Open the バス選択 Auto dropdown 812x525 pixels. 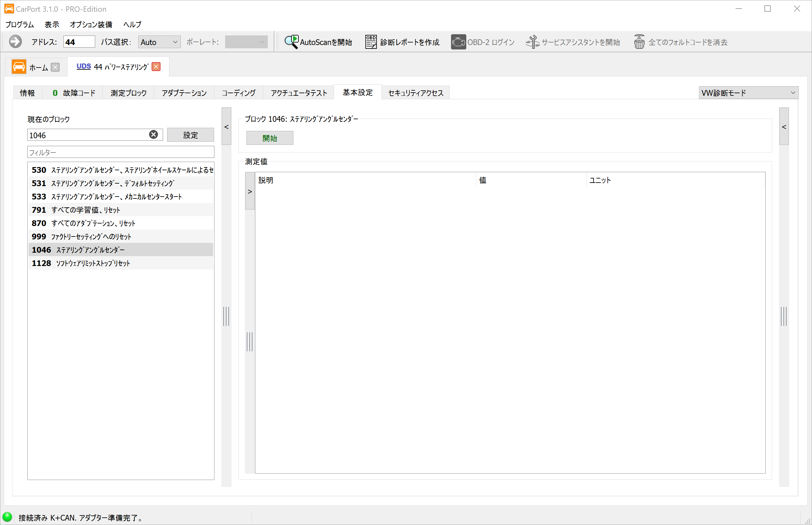[159, 42]
